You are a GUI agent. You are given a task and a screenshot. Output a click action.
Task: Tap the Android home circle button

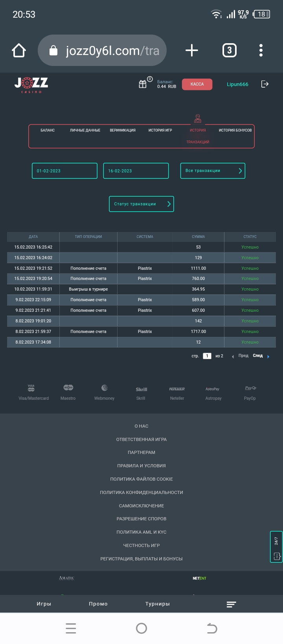tap(141, 628)
